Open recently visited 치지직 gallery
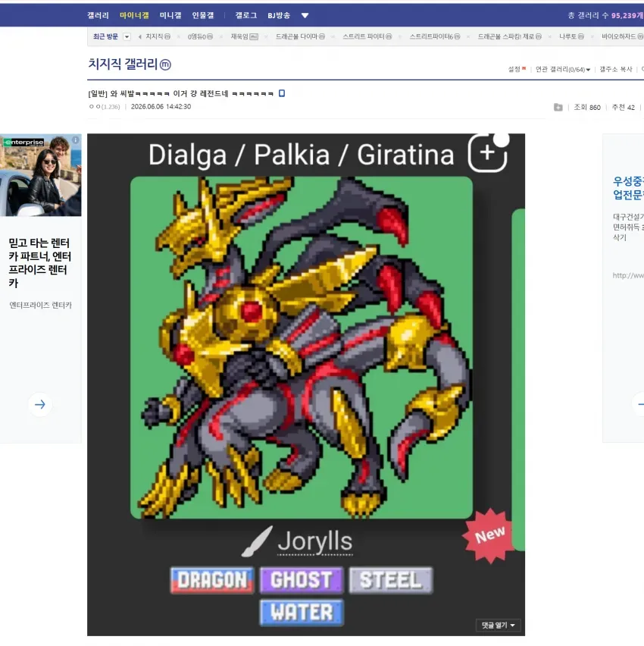Viewport: 644px width, 646px height. pyautogui.click(x=158, y=36)
